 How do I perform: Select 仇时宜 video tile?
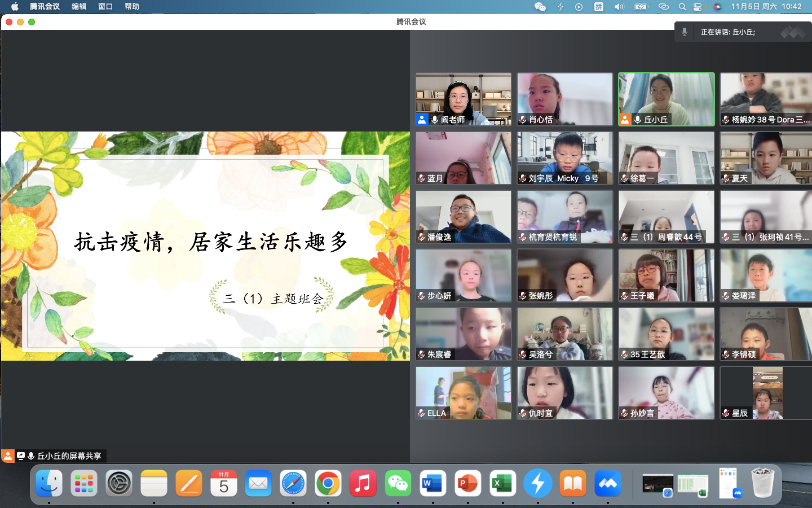[x=565, y=393]
